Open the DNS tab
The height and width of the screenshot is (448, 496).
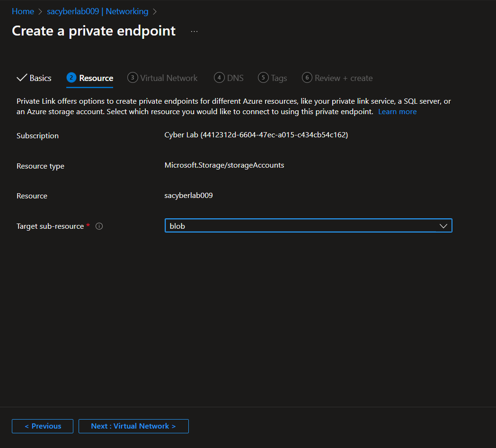pos(229,78)
